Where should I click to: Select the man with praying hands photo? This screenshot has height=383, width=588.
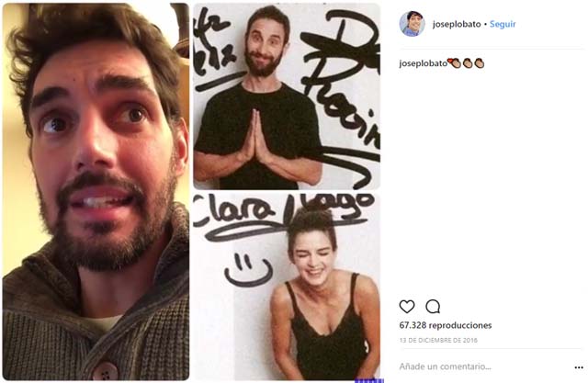point(287,96)
